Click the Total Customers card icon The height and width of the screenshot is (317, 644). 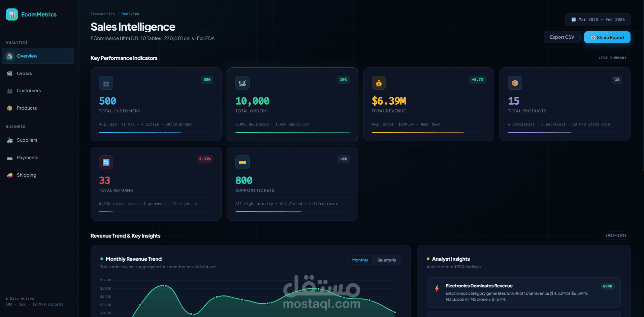(x=106, y=83)
